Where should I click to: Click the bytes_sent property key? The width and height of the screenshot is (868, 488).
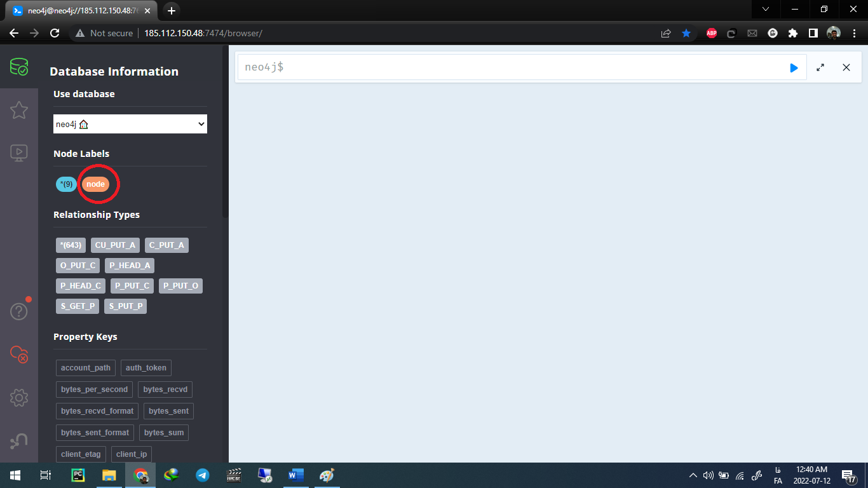tap(168, 411)
